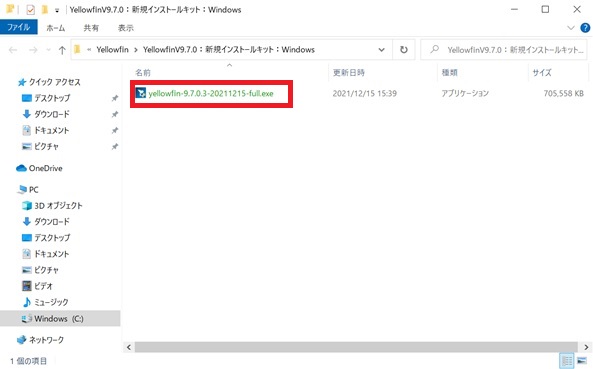This screenshot has height=369, width=593.
Task: Open the ファイル ribbon tab
Action: point(19,27)
